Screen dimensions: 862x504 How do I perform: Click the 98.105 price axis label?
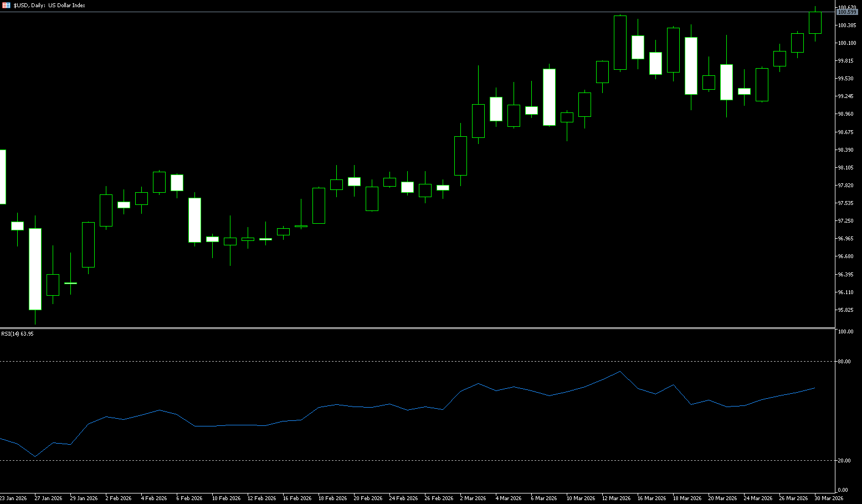847,168
